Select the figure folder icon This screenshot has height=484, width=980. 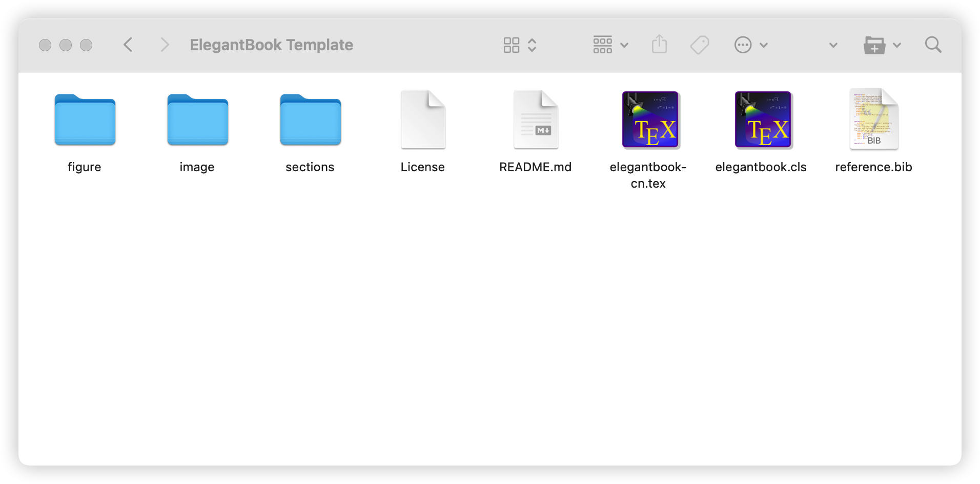point(85,119)
